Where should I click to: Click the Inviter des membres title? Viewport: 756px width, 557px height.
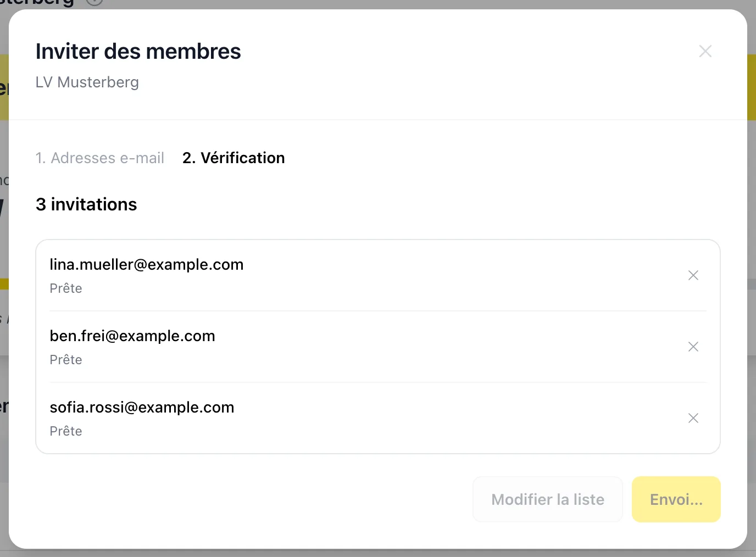pos(138,51)
